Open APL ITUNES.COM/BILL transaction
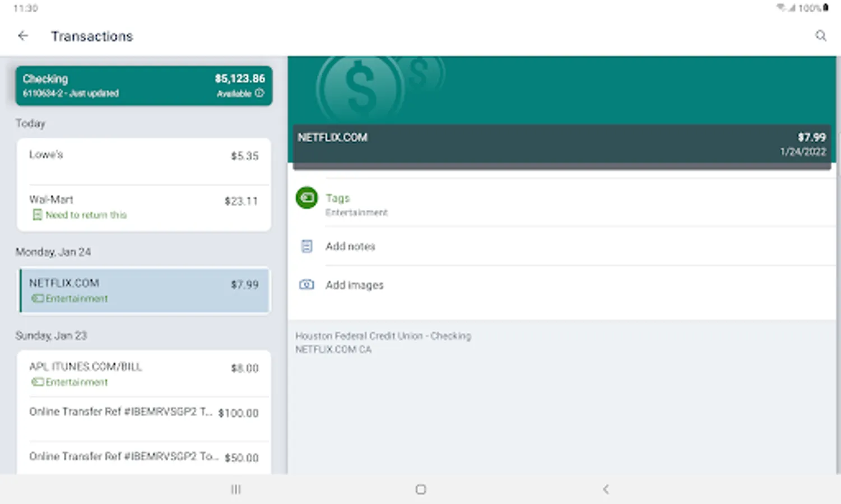The width and height of the screenshot is (841, 504). (144, 374)
